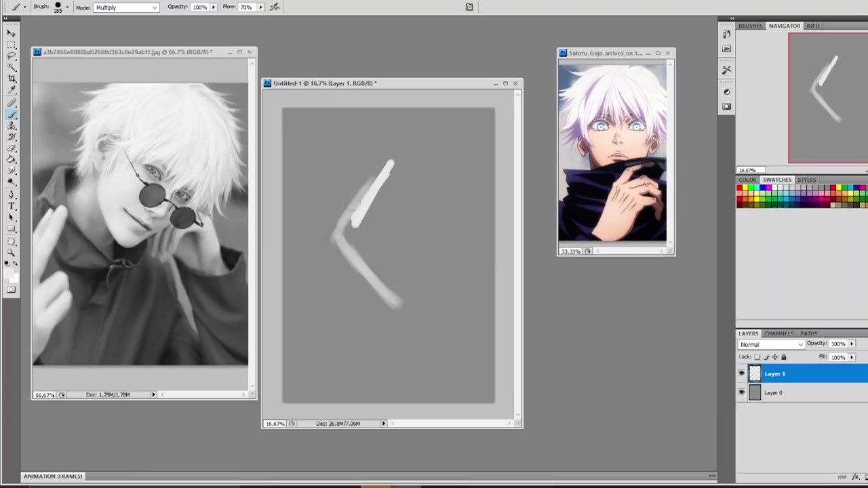Select the Clone Stamp tool
This screenshot has height=488, width=868.
pos(12,125)
